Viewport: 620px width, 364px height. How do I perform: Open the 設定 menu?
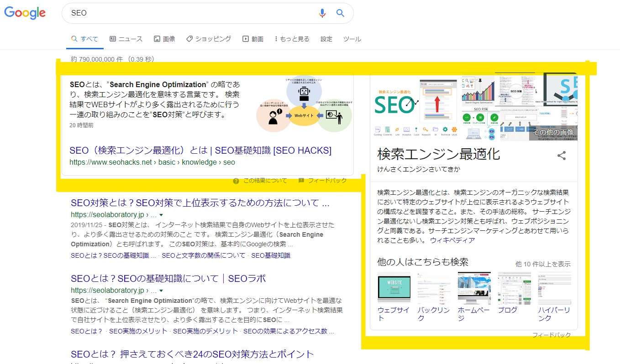pos(326,39)
